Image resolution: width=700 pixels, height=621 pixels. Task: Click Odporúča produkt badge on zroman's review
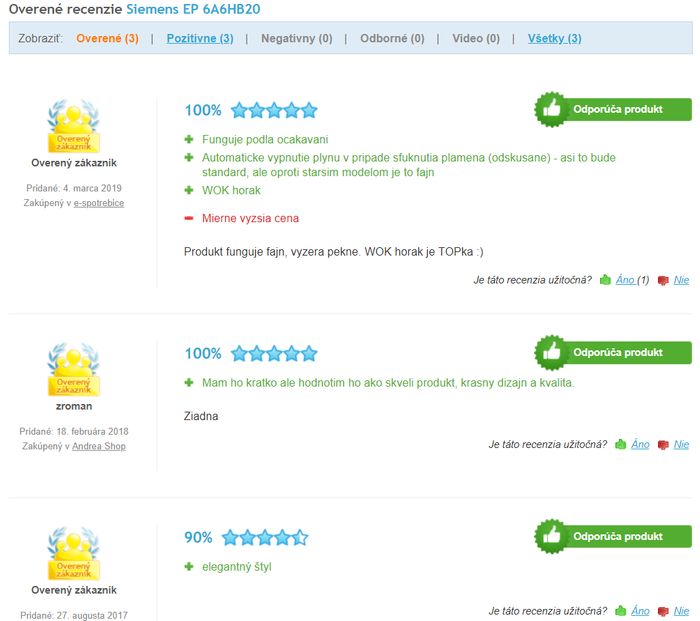[x=613, y=353]
